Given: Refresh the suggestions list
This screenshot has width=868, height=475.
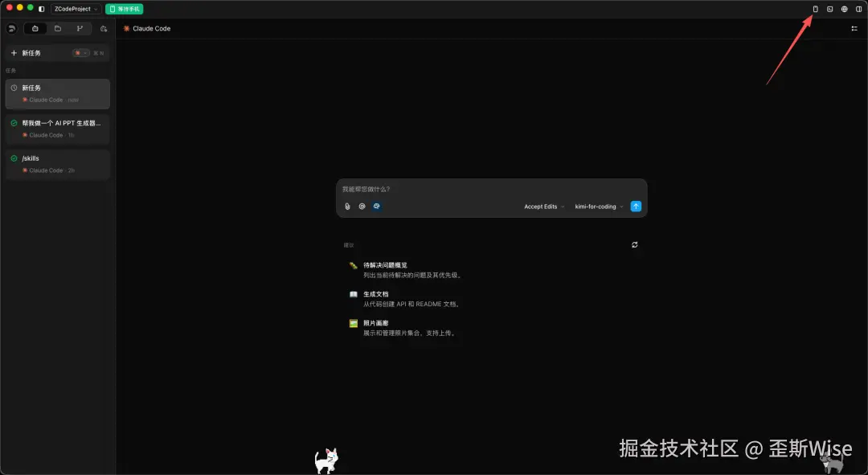Looking at the screenshot, I should [x=634, y=244].
